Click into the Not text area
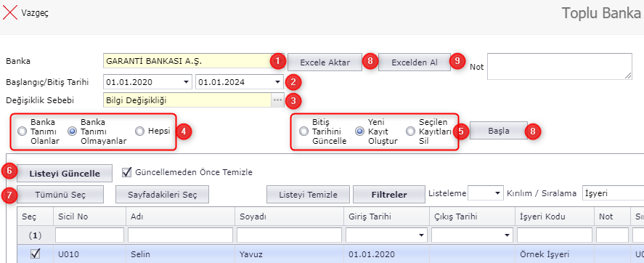Screen dimensions: 644x263 pyautogui.click(x=559, y=66)
